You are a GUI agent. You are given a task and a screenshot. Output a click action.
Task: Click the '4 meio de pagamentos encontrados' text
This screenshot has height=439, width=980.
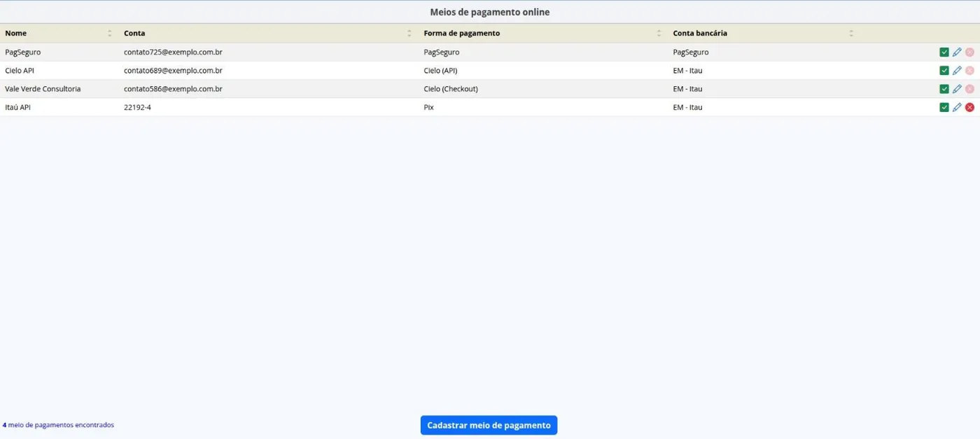click(x=58, y=425)
